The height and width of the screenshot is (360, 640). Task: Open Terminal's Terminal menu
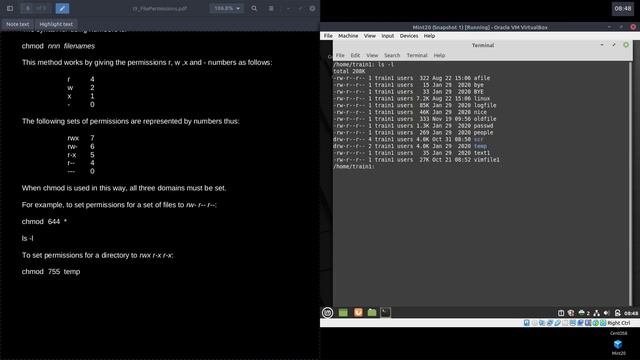pos(417,55)
